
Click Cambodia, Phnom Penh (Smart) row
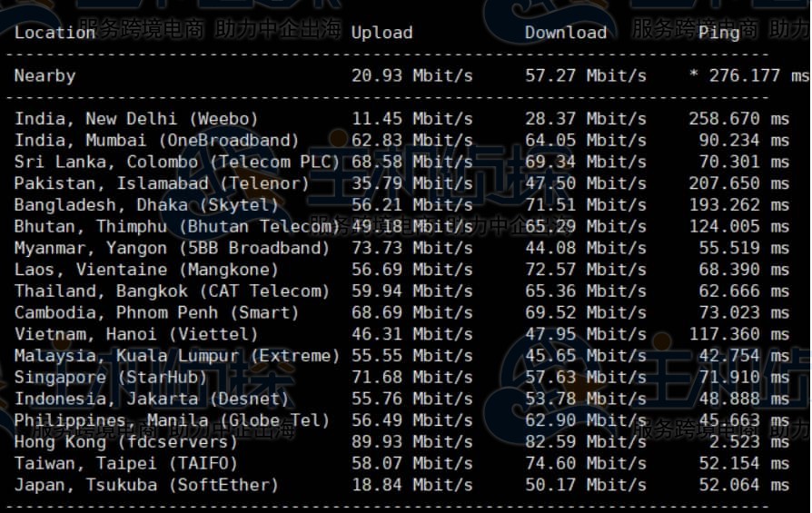pos(156,312)
